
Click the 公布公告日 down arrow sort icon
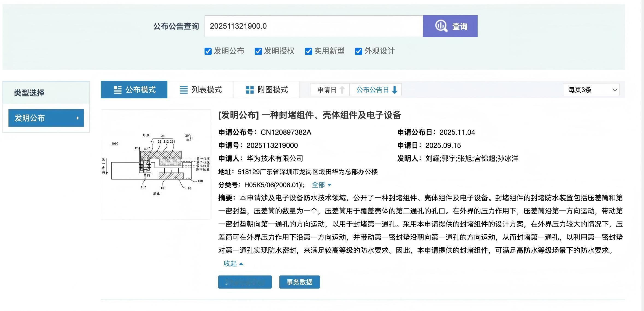pyautogui.click(x=394, y=90)
